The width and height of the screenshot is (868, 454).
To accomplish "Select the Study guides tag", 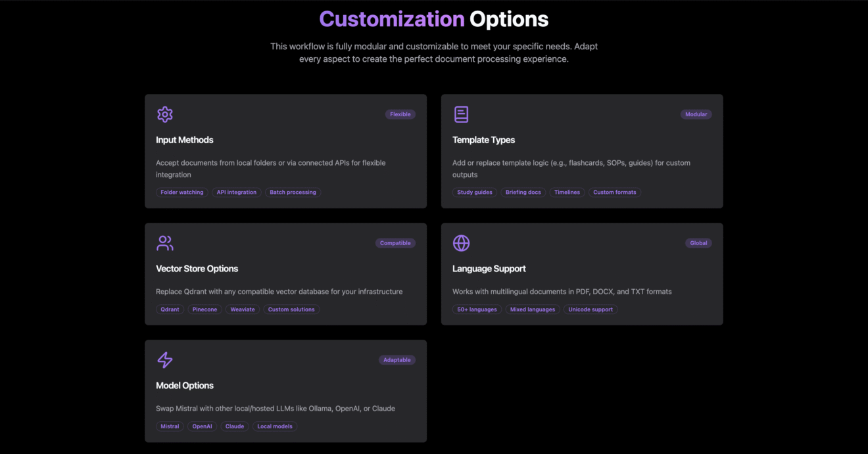I will coord(475,193).
